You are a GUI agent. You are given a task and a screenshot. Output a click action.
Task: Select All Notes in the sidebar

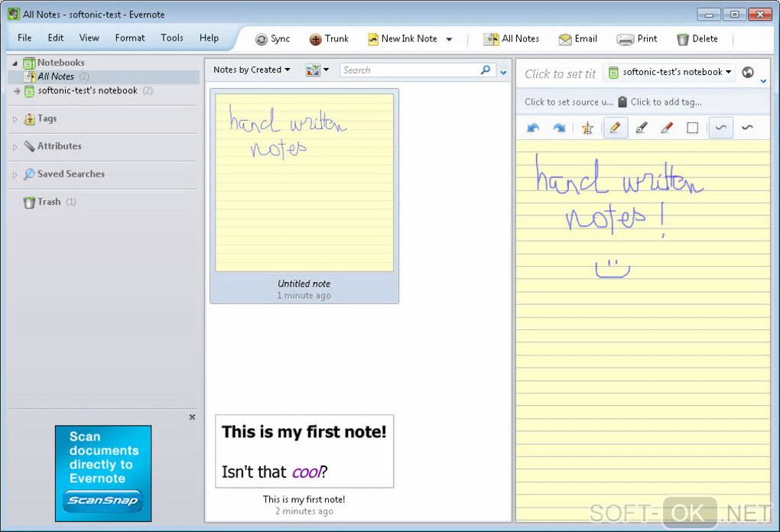click(x=103, y=76)
